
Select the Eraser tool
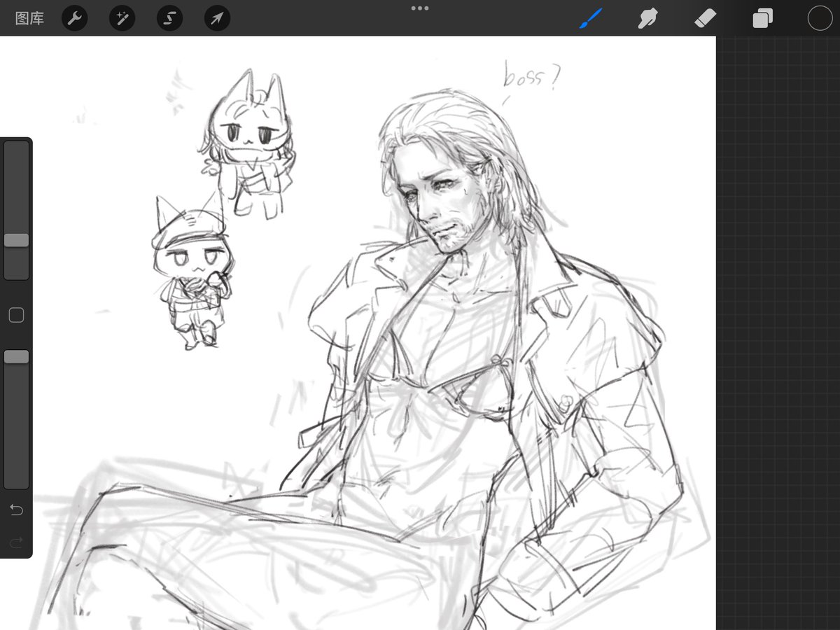point(705,18)
